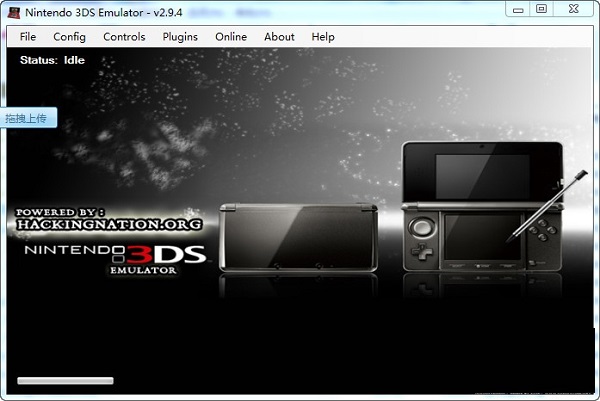Viewport: 600px width, 401px height.
Task: Open the Plugins menu
Action: click(180, 37)
